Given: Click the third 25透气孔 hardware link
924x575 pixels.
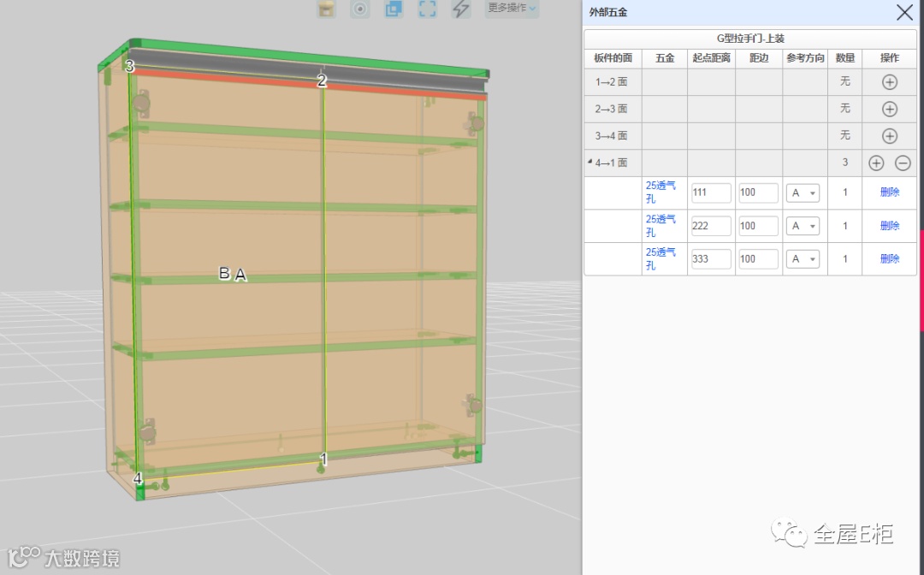Looking at the screenshot, I should coord(660,258).
